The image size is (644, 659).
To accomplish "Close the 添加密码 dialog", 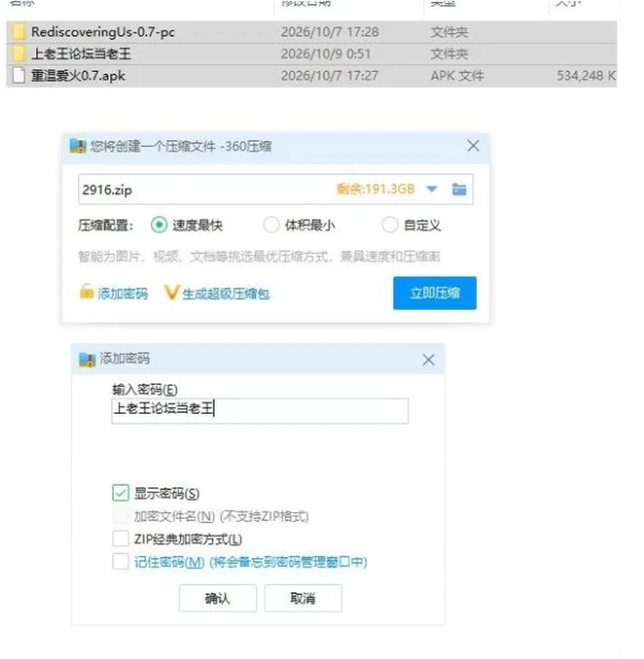I will 428,360.
